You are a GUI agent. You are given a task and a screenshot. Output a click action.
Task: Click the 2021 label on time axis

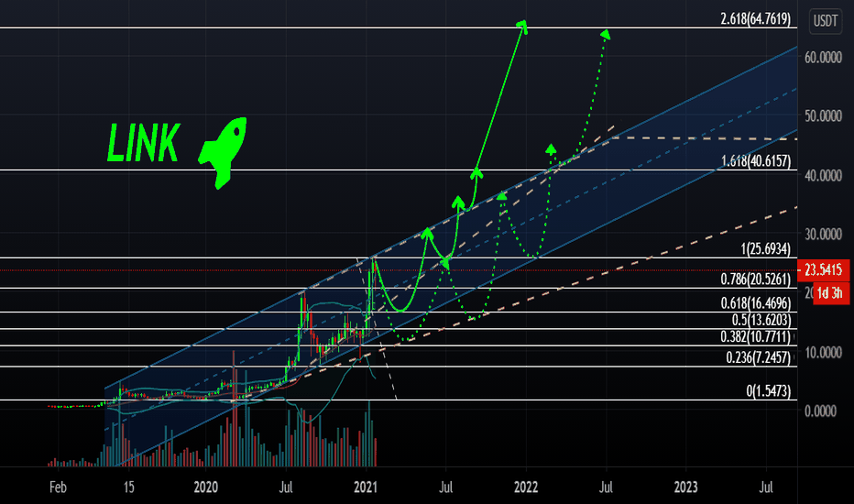[x=366, y=488]
